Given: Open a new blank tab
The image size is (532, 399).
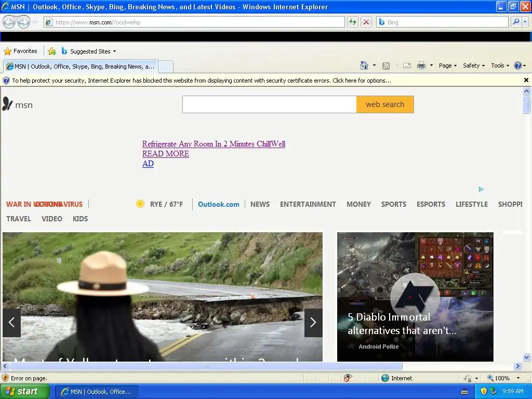Looking at the screenshot, I should pos(166,66).
